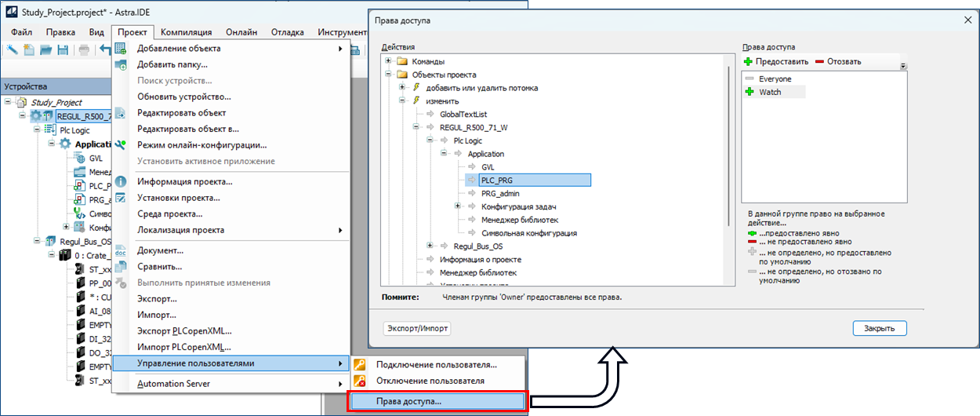The height and width of the screenshot is (416, 980).
Task: Select the Everyone group in the list
Action: pos(775,78)
